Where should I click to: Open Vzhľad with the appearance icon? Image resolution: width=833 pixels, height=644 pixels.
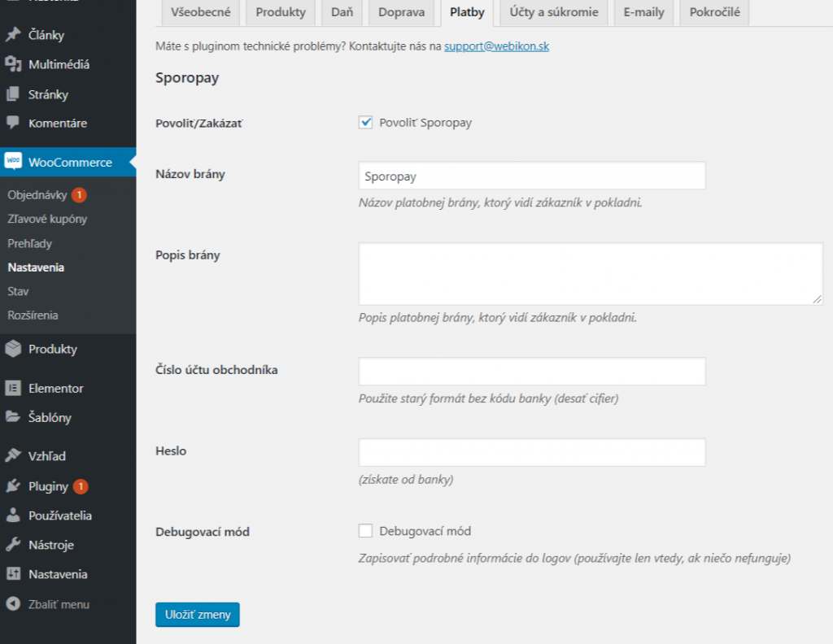click(11, 455)
